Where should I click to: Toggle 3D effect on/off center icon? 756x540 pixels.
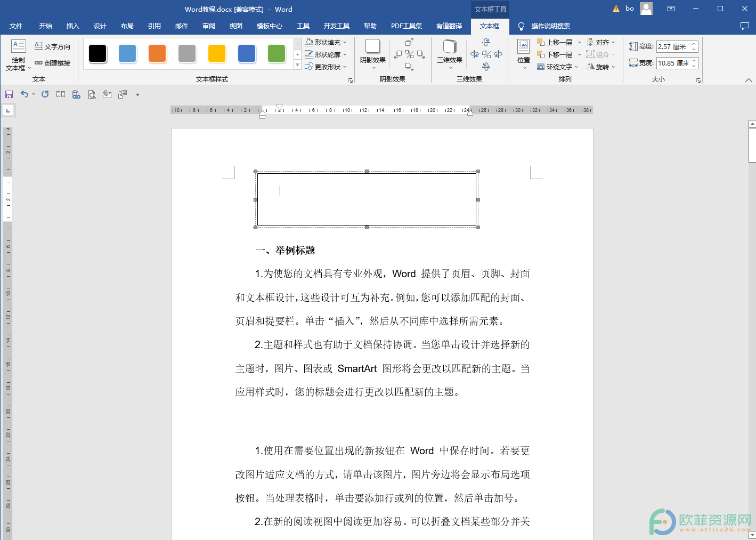coord(486,54)
